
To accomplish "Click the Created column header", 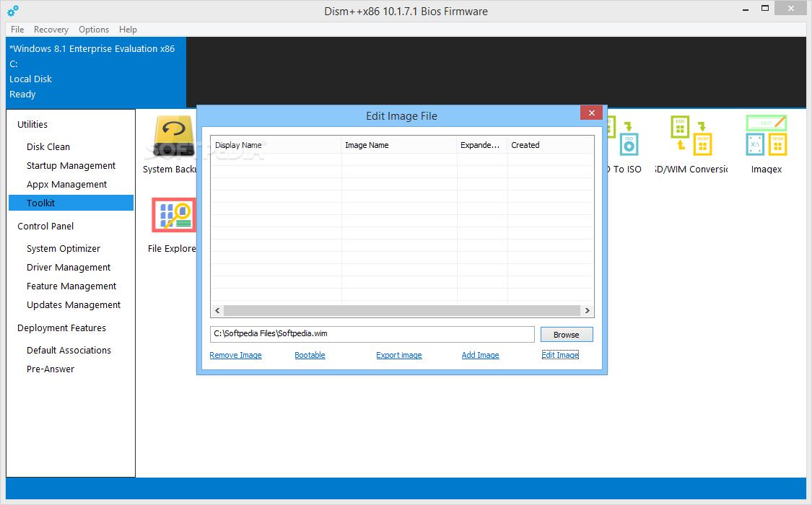I will pos(551,145).
